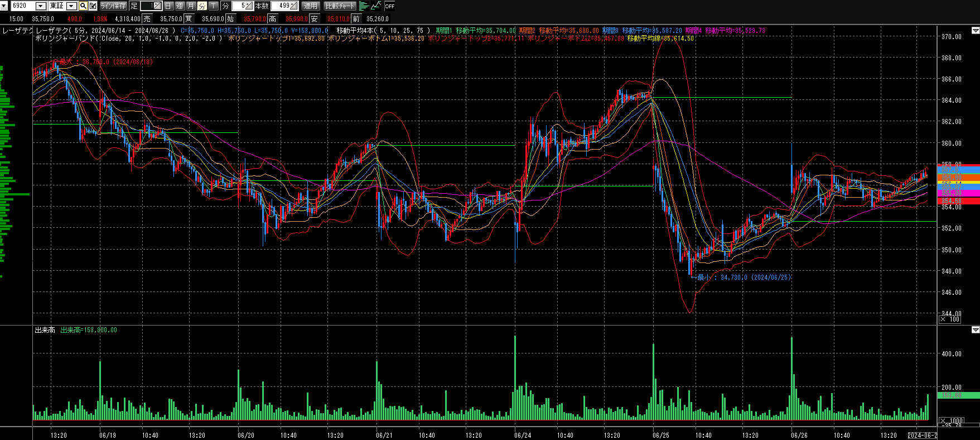This screenshot has height=440, width=980.
Task: Toggle the OFF switch in the toolbar
Action: (x=389, y=6)
